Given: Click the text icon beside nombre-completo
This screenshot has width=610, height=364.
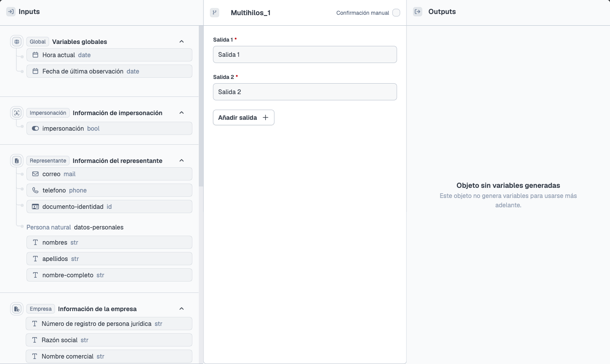Looking at the screenshot, I should 35,275.
